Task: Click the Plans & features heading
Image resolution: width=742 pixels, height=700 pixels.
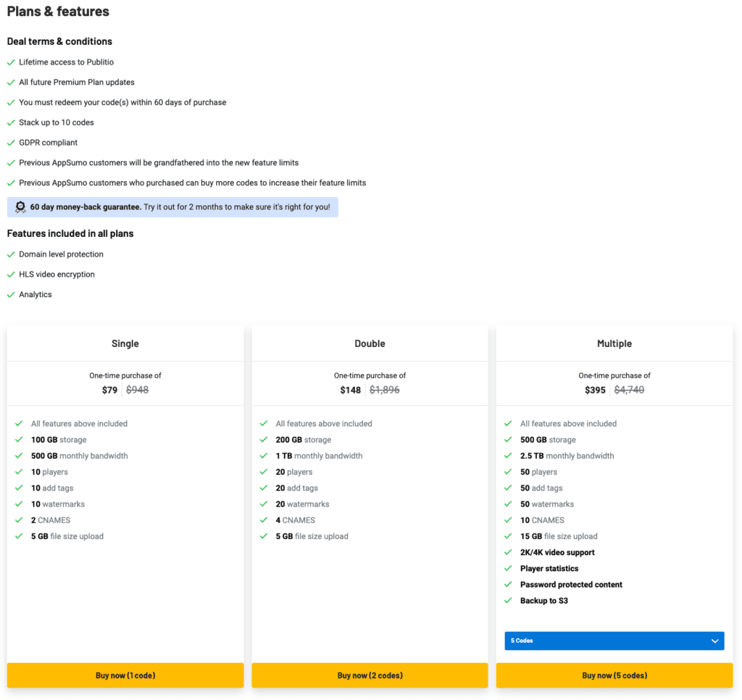Action: [x=58, y=12]
